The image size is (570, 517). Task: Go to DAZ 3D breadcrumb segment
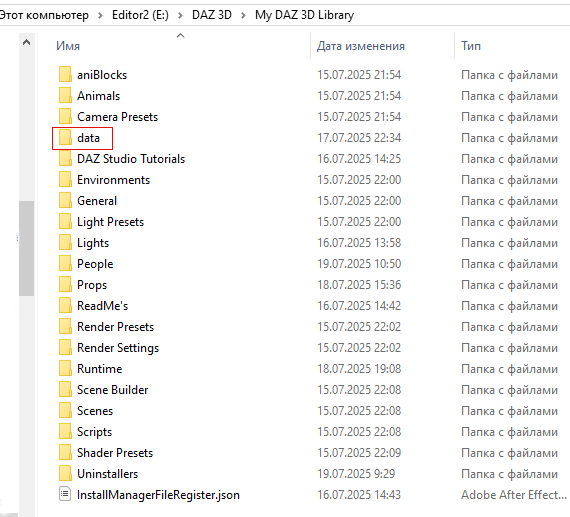212,15
